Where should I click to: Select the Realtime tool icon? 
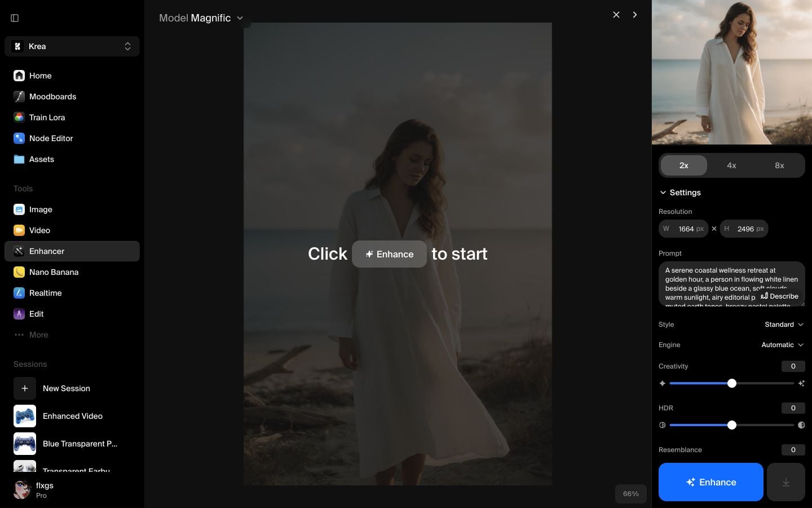coord(19,293)
